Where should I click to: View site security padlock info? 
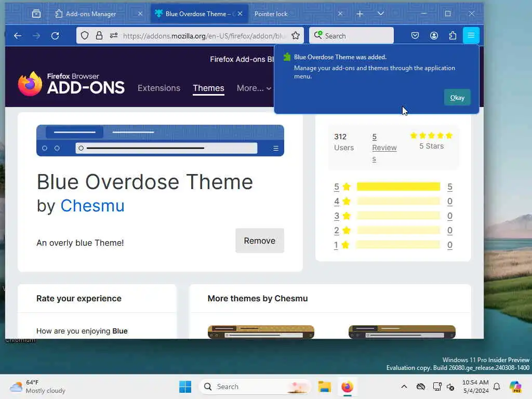tap(99, 36)
